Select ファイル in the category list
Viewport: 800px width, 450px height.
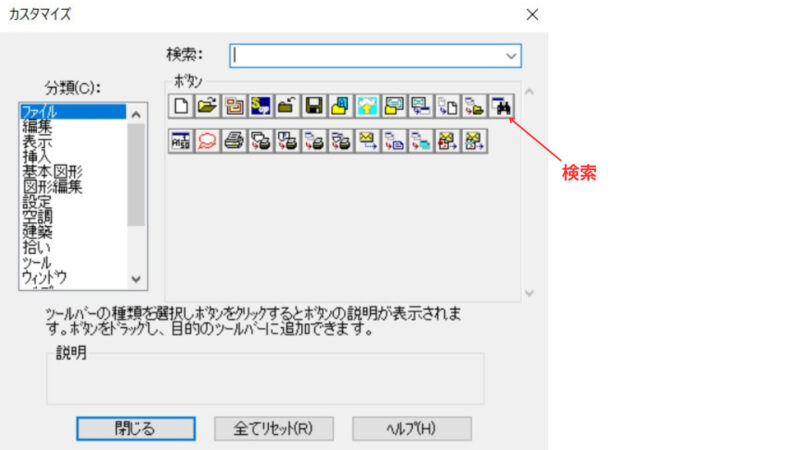point(73,112)
